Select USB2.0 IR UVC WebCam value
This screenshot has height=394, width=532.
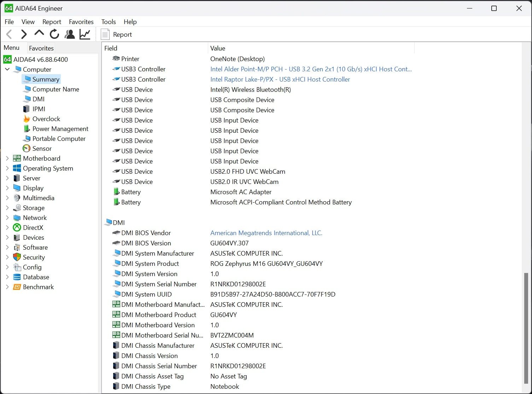coord(244,181)
